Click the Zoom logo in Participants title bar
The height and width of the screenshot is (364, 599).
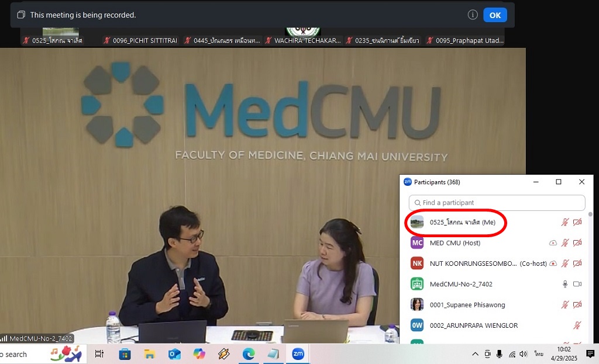408,182
